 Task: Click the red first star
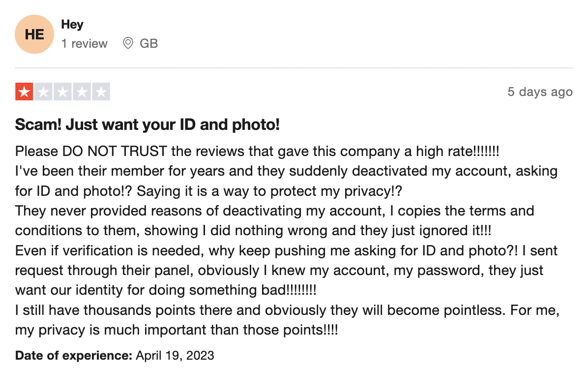click(x=24, y=92)
